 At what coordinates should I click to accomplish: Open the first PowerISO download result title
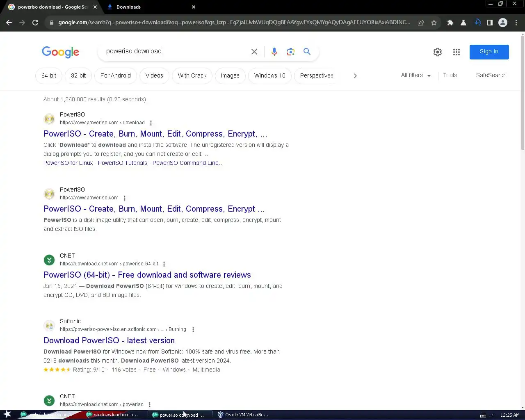pyautogui.click(x=155, y=134)
